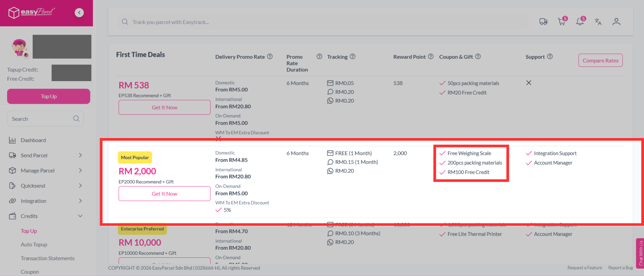The height and width of the screenshot is (276, 644).
Task: Expand the Quicksend menu
Action: point(80,185)
